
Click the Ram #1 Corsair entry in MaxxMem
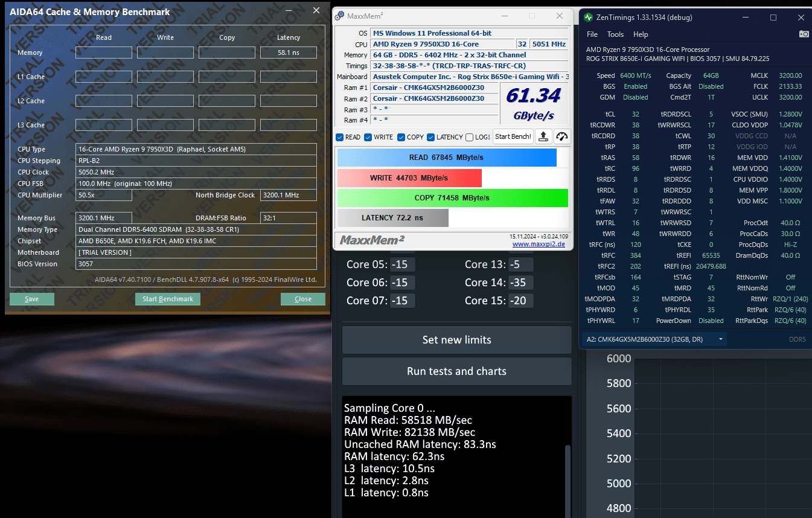tap(435, 88)
